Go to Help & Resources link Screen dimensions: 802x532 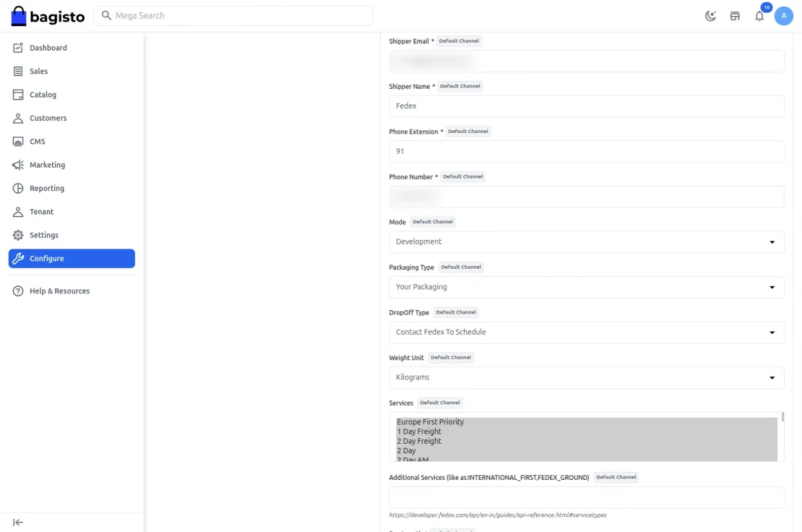[x=72, y=291]
